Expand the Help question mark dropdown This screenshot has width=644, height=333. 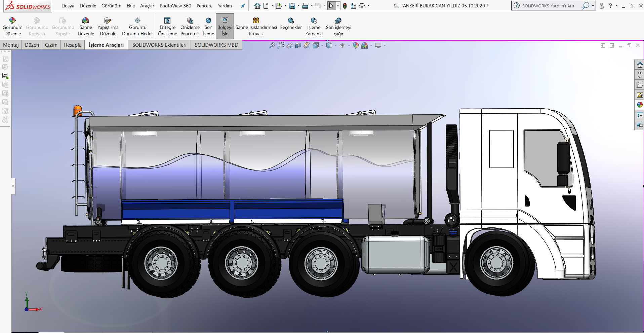(616, 6)
